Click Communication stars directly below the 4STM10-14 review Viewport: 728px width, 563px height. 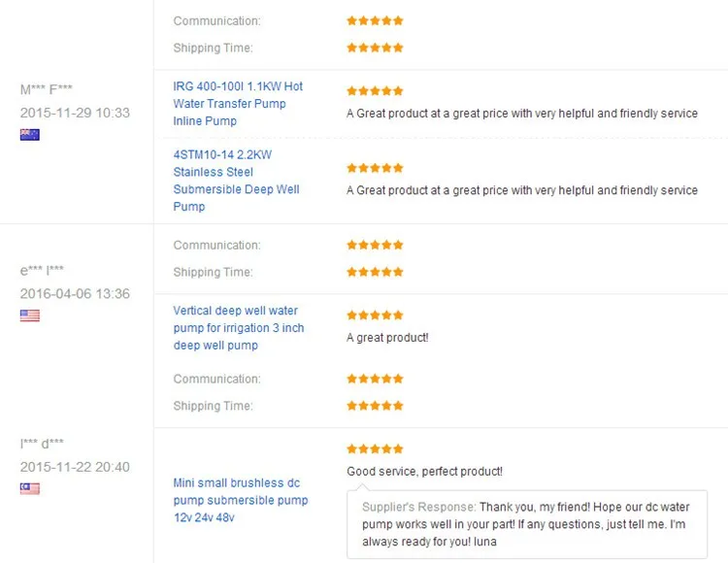click(x=375, y=246)
